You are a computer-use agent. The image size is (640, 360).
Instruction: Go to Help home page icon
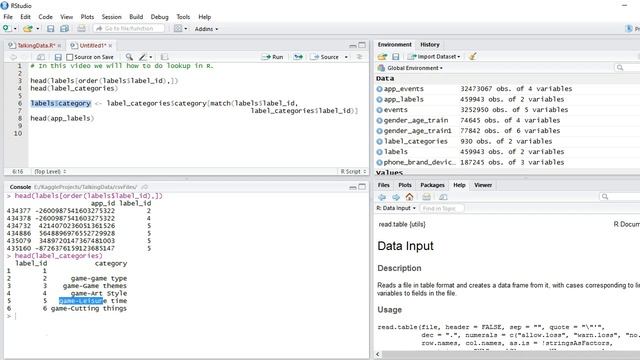[409, 197]
